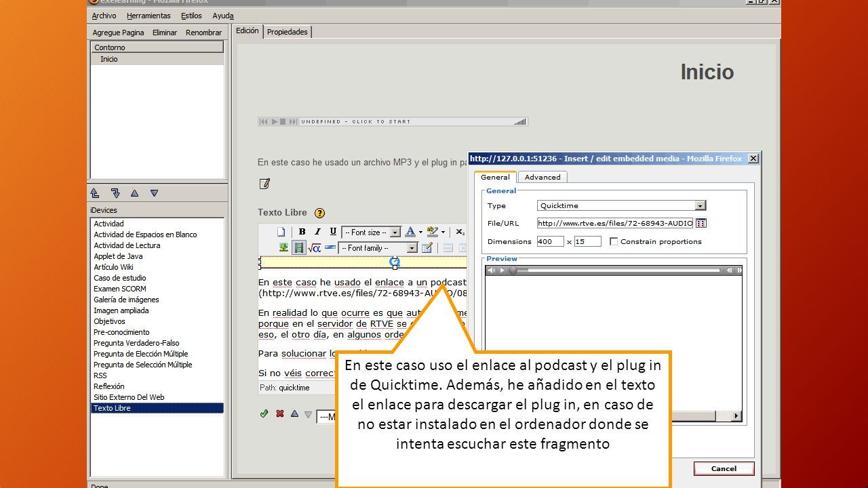Open the Estilos menu
This screenshot has height=488, width=868.
pyautogui.click(x=191, y=16)
